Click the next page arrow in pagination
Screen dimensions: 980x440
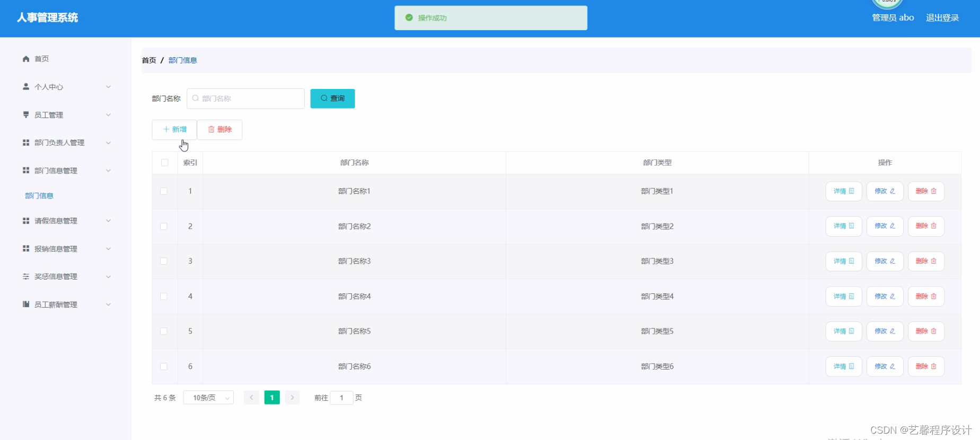click(292, 398)
